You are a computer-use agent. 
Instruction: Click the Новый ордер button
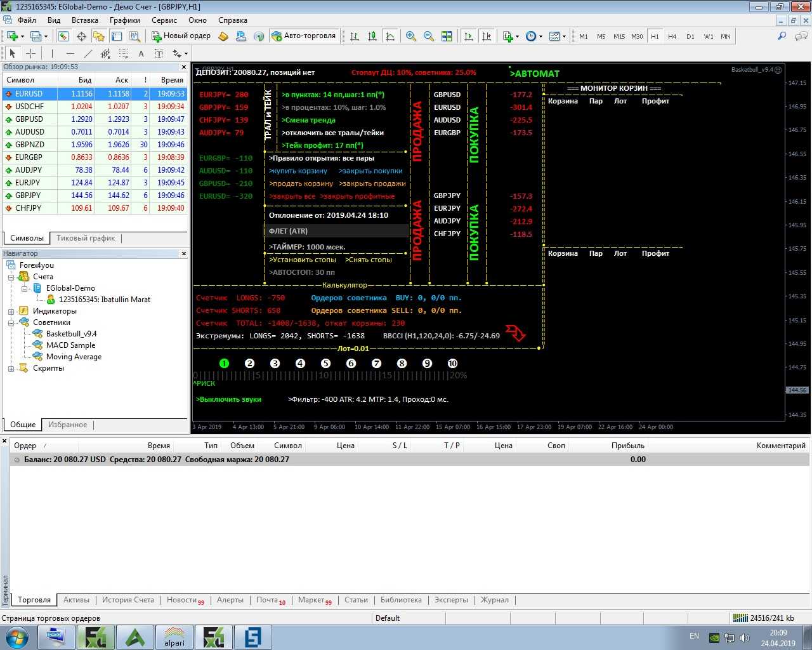(x=181, y=36)
